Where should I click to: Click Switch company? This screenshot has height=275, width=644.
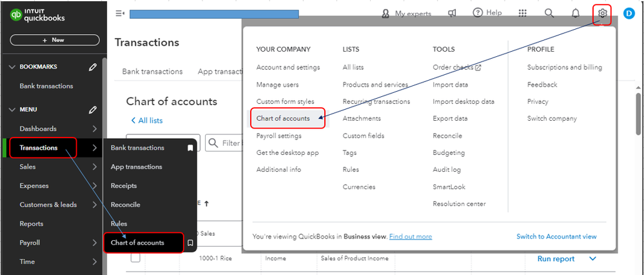(x=552, y=118)
